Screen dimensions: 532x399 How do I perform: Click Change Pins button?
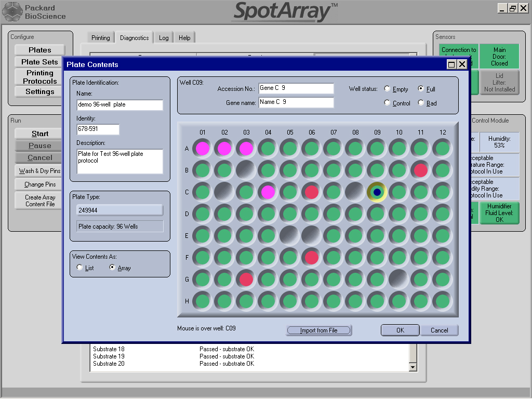[x=39, y=184]
